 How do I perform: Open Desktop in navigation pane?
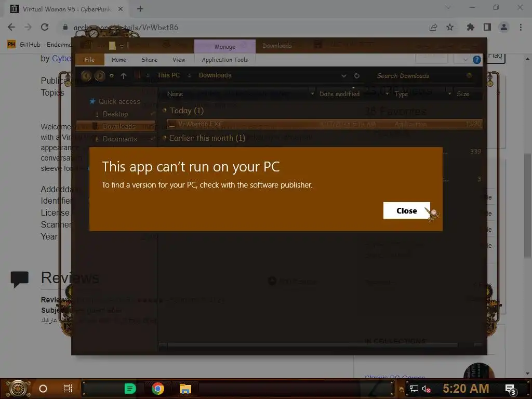point(115,114)
